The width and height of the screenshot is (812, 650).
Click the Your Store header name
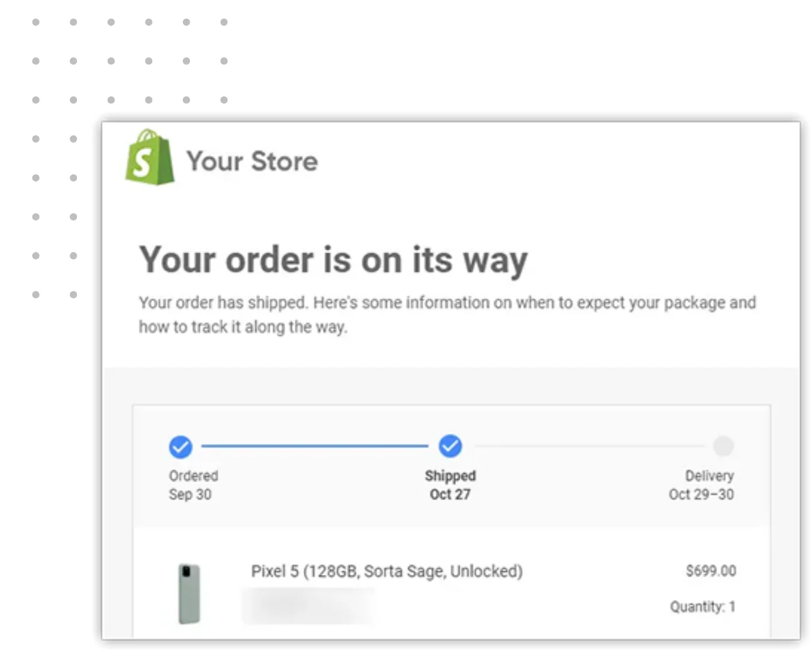click(x=252, y=161)
